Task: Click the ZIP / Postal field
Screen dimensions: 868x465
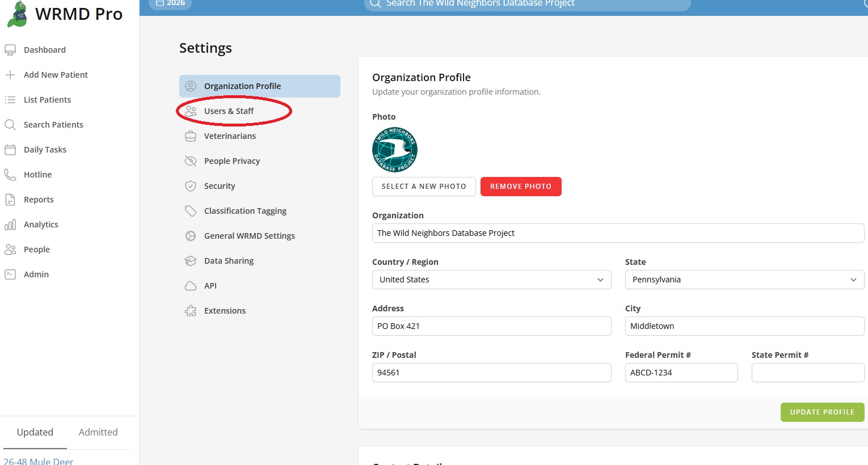Action: (492, 373)
